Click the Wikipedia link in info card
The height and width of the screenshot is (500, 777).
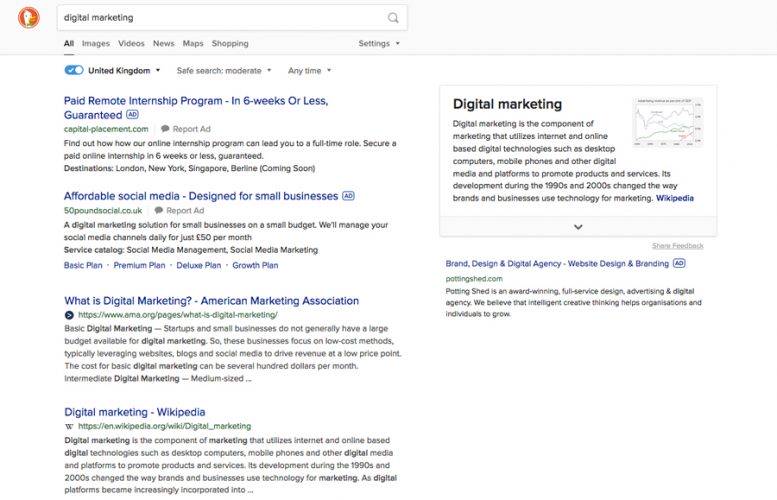[674, 198]
